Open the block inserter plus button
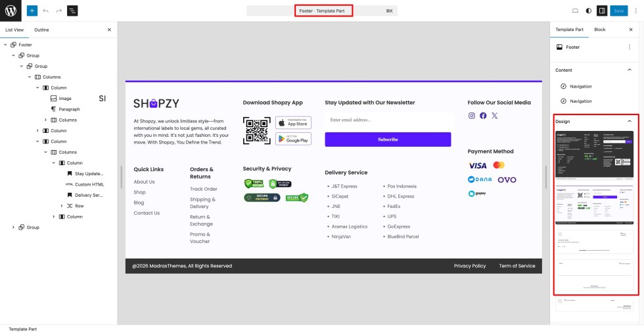This screenshot has width=644, height=333. pos(32,11)
